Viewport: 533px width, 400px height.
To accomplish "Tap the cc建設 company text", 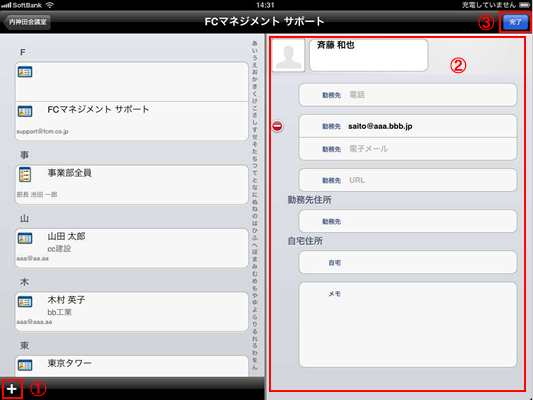I will point(59,249).
